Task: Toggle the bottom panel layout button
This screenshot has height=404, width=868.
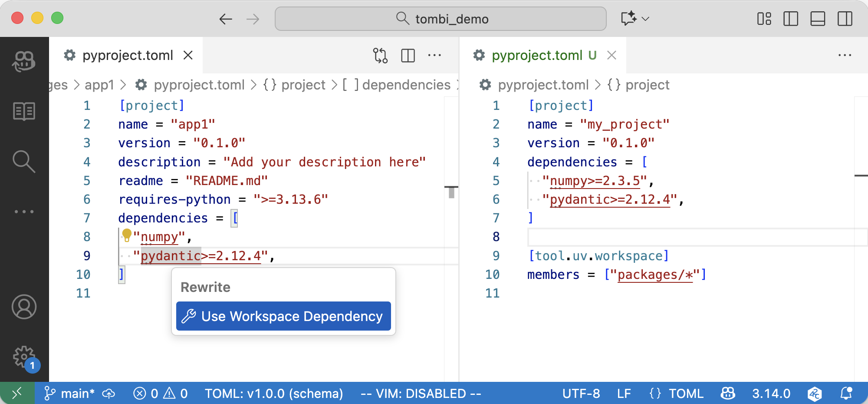Action: [x=818, y=19]
